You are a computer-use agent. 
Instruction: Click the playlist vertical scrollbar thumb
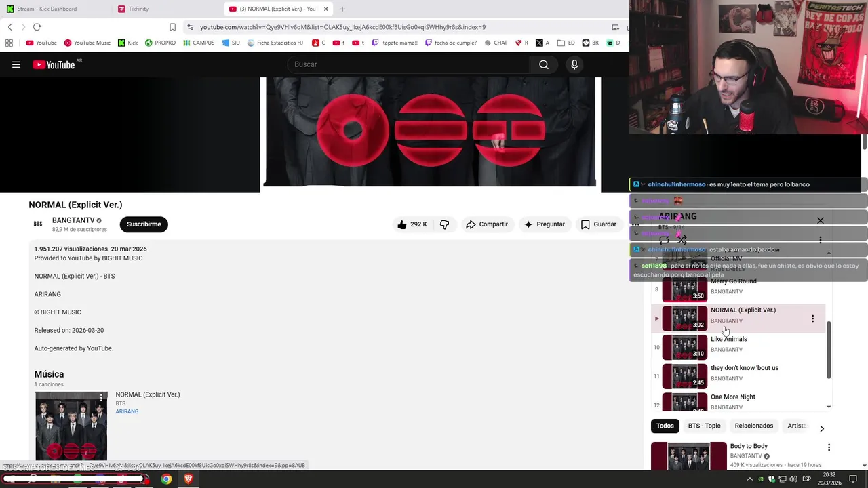[829, 350]
